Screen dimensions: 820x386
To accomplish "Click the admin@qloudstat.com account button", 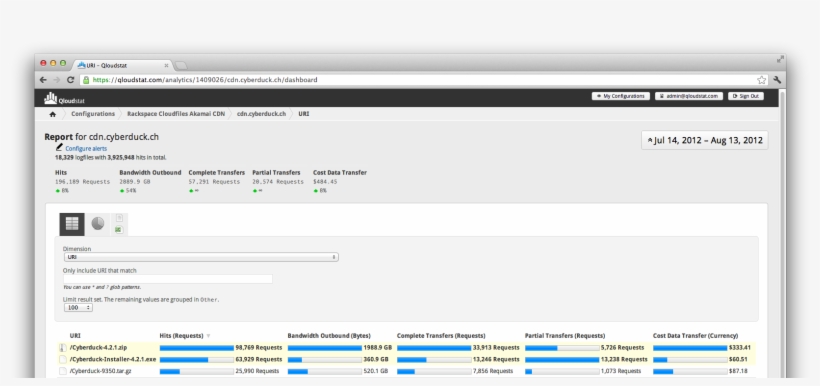I will click(689, 96).
